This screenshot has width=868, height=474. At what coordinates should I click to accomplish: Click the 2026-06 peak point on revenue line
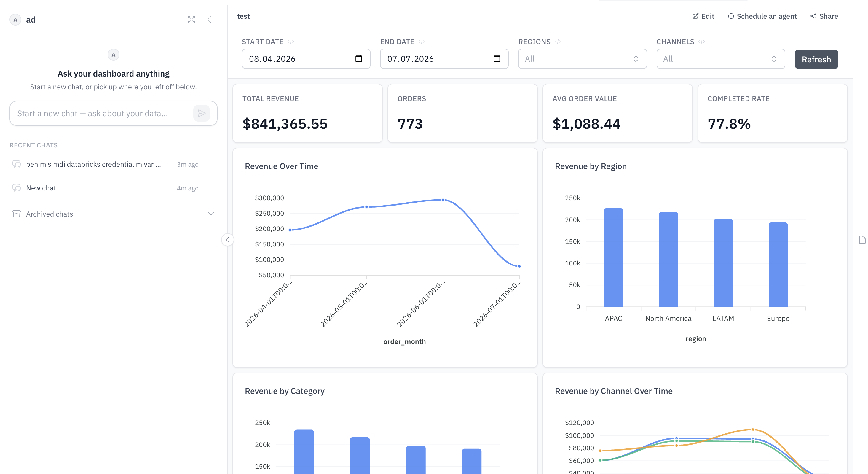pyautogui.click(x=443, y=200)
